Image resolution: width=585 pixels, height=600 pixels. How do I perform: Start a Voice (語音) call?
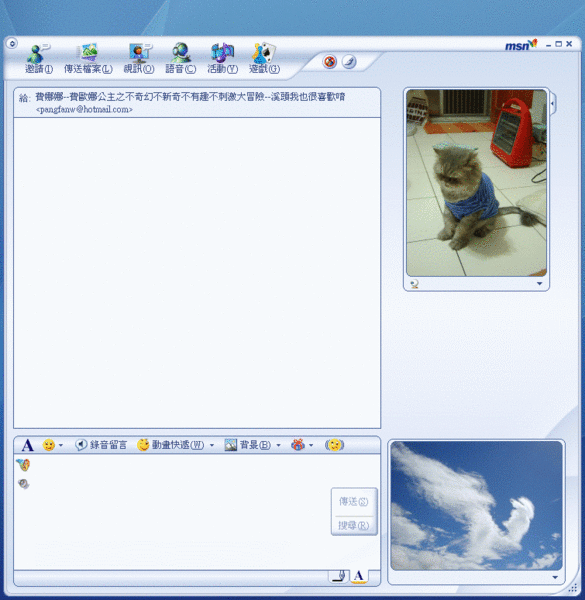(181, 58)
